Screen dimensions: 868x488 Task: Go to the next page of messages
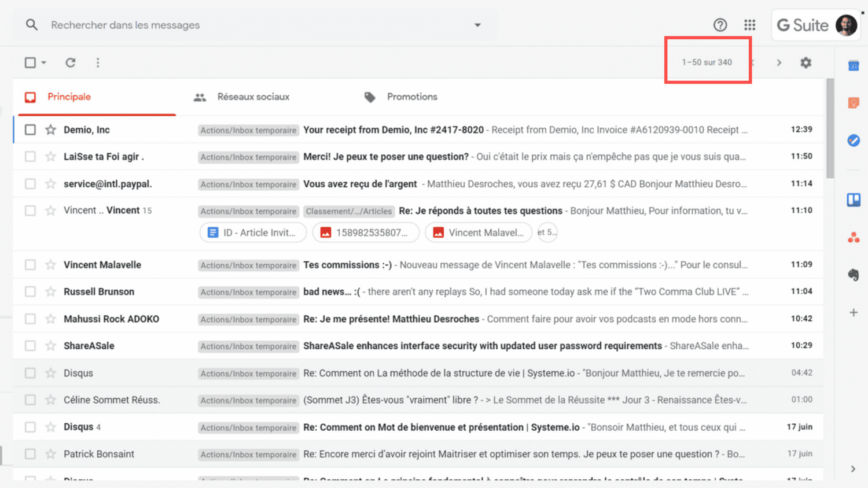coord(779,62)
